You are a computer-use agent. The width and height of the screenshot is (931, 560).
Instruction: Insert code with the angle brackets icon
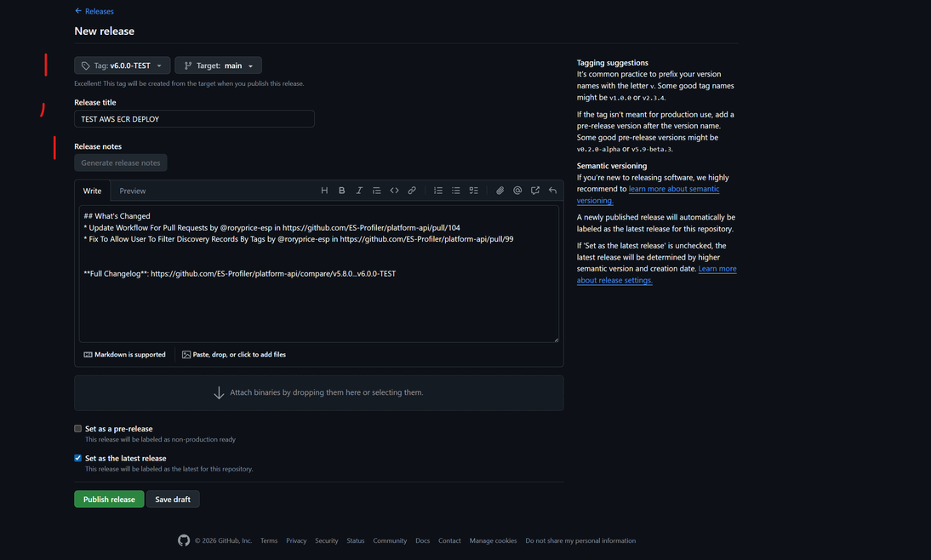point(394,191)
